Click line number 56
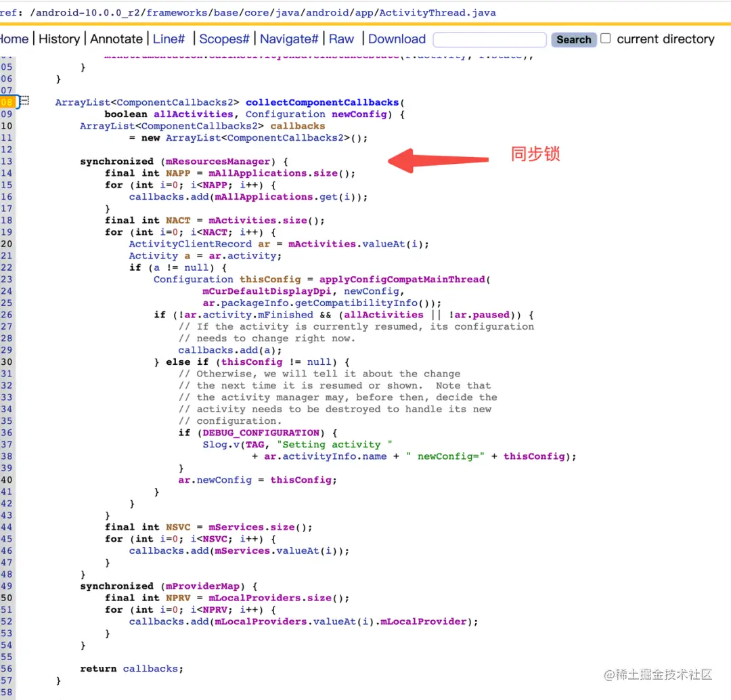 point(7,668)
